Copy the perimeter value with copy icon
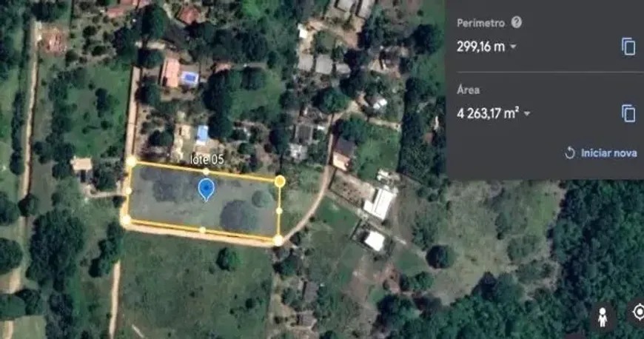The width and height of the screenshot is (644, 339). click(628, 47)
